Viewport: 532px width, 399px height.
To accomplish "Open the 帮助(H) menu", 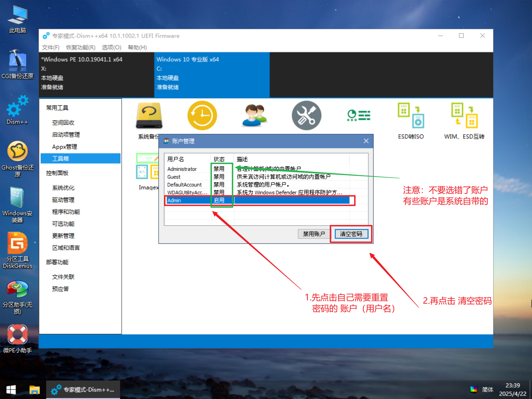I will point(137,47).
